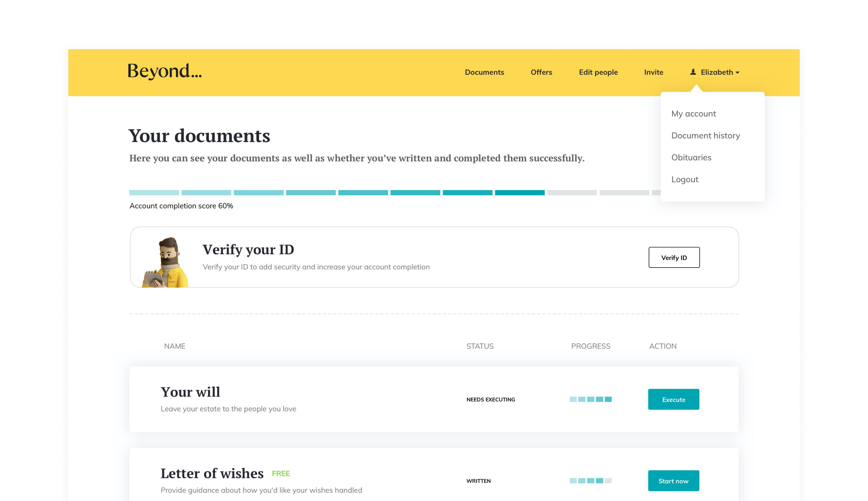
Task: Click the user profile icon beside Elizabeth
Action: [693, 72]
